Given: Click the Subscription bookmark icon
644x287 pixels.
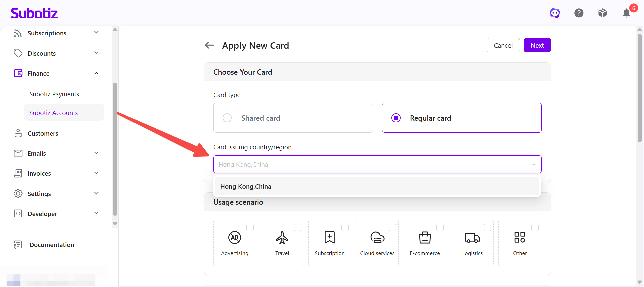Looking at the screenshot, I should (330, 237).
